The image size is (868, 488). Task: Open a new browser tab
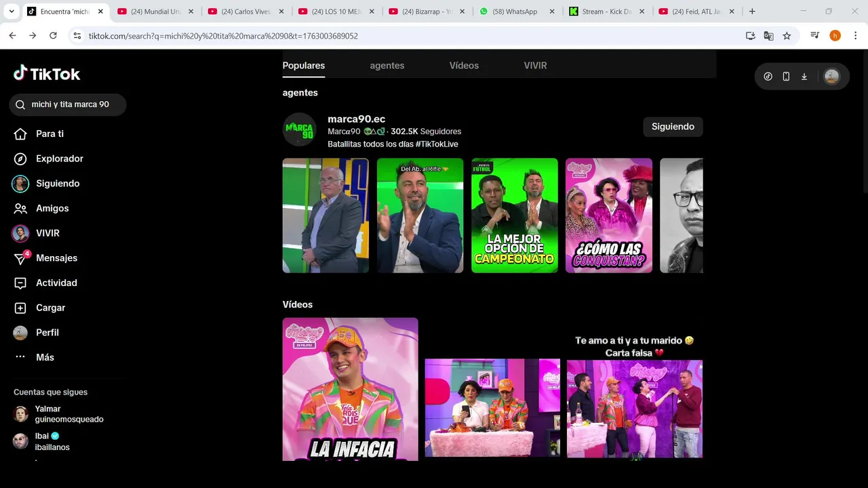752,12
